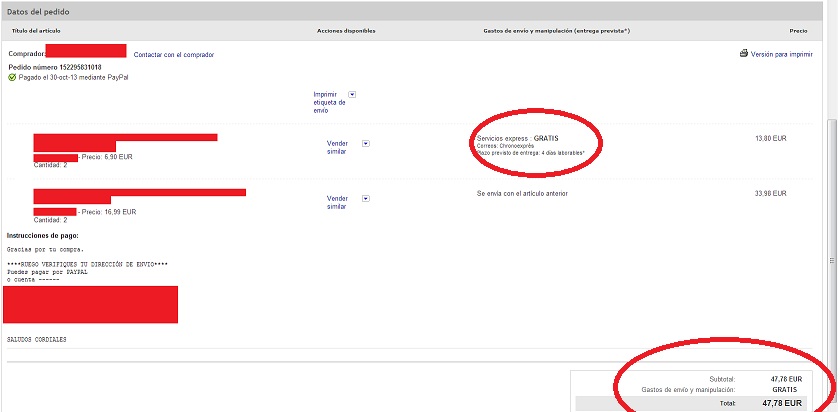Click the green paid checkmark icon
The image size is (840, 412).
coord(12,77)
